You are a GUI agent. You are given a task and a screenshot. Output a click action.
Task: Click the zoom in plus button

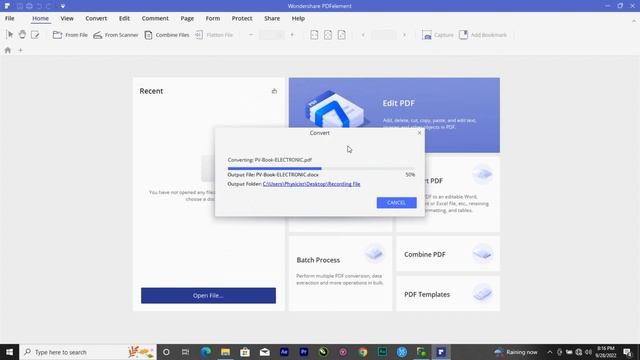pyautogui.click(x=292, y=35)
